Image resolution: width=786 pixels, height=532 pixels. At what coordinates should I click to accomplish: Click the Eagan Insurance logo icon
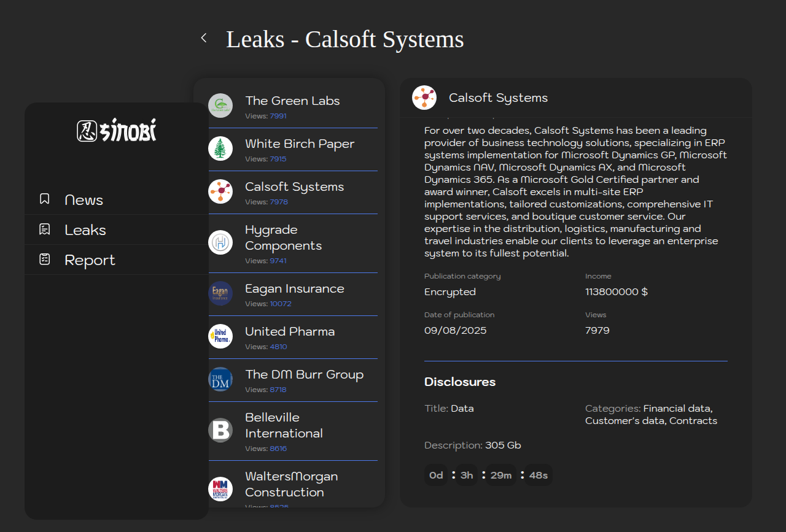tap(220, 293)
